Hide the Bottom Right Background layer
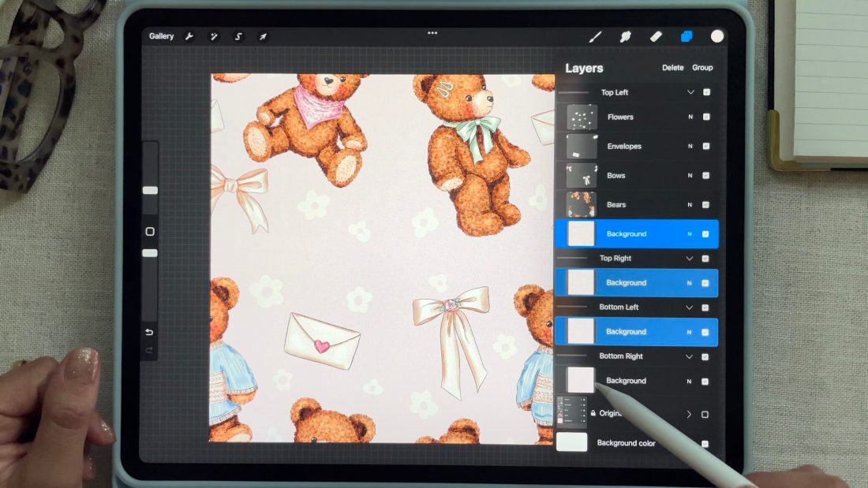The image size is (868, 488). [x=705, y=382]
